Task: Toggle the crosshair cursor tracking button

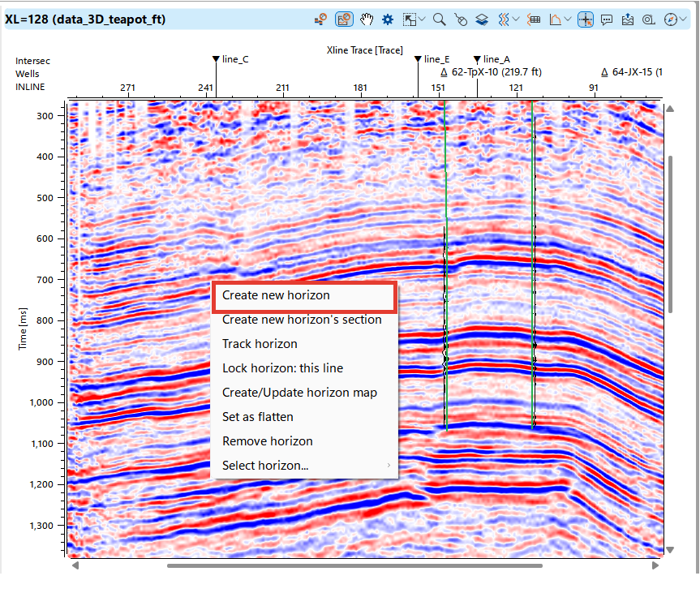Action: pos(585,19)
